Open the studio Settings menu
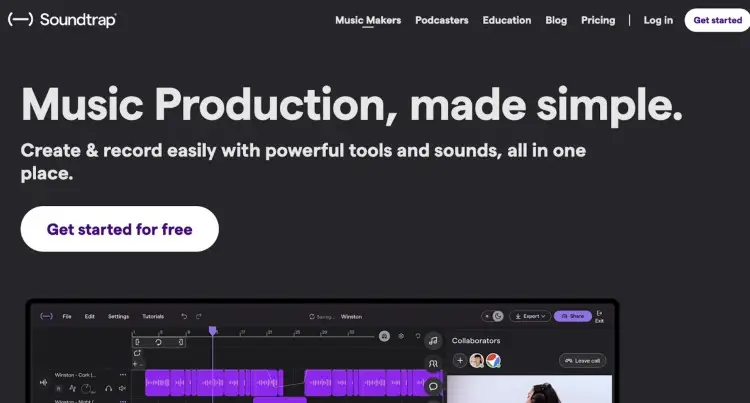 pyautogui.click(x=118, y=316)
